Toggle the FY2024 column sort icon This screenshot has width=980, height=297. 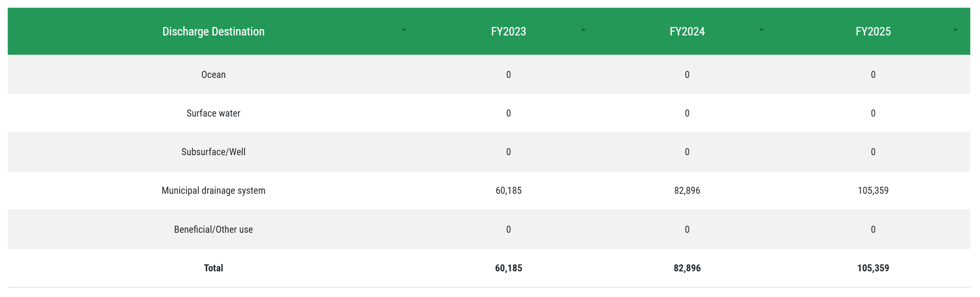(761, 29)
